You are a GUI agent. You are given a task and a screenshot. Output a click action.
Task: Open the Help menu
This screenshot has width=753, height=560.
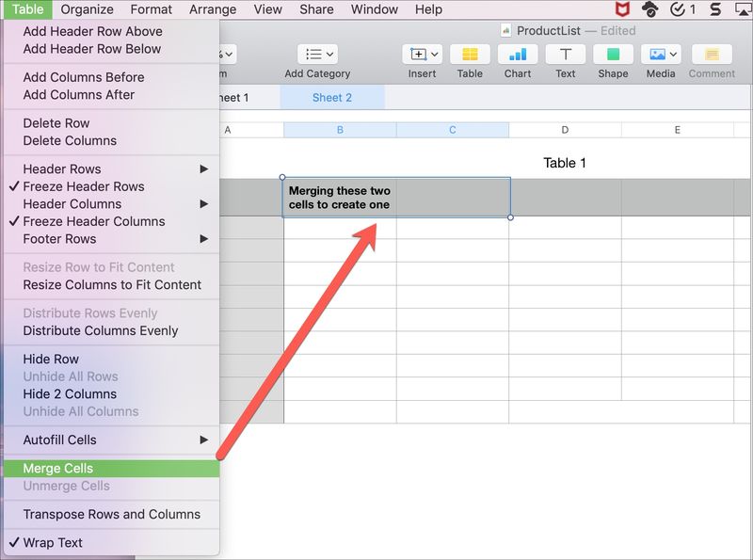[429, 9]
